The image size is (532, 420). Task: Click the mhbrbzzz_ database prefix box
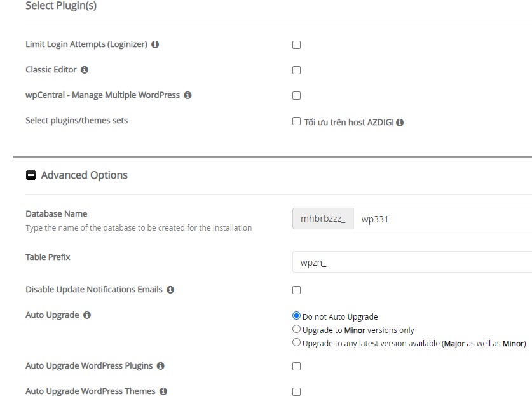click(323, 219)
